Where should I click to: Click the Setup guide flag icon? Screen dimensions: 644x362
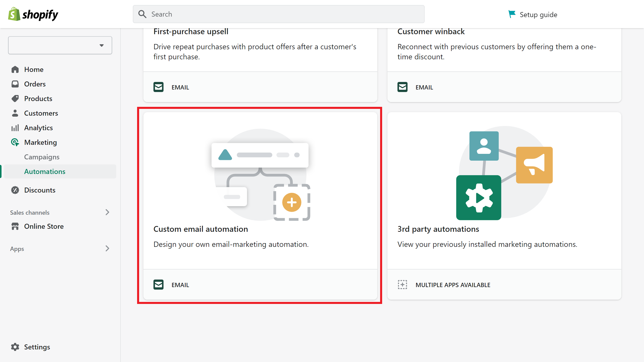512,14
